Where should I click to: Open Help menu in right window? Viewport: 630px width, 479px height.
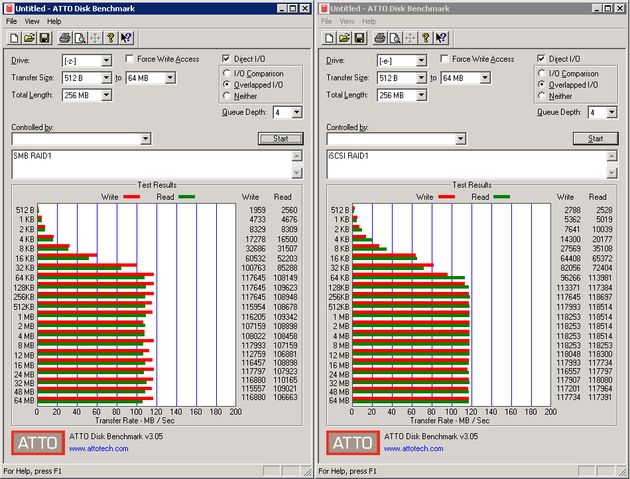(x=369, y=21)
